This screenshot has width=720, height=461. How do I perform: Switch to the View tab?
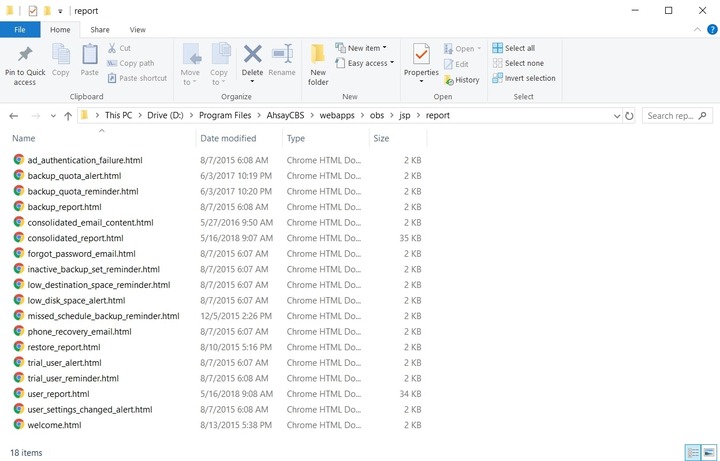(x=137, y=29)
